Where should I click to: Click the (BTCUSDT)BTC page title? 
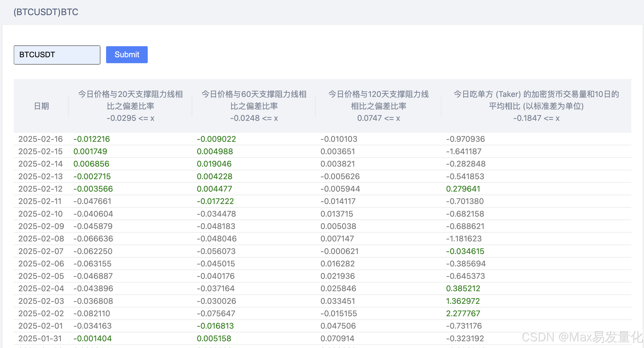coord(46,12)
